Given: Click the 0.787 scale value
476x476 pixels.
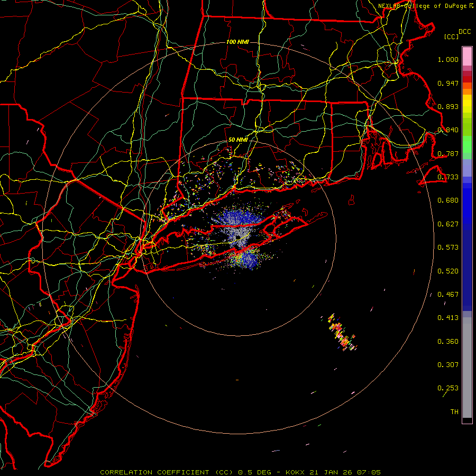Looking at the screenshot, I should [448, 153].
